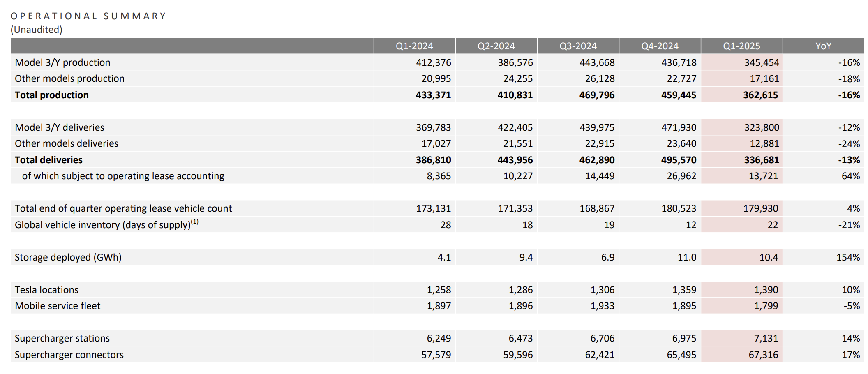Image resolution: width=868 pixels, height=374 pixels.
Task: Click the Q3-2024 column header
Action: (578, 46)
